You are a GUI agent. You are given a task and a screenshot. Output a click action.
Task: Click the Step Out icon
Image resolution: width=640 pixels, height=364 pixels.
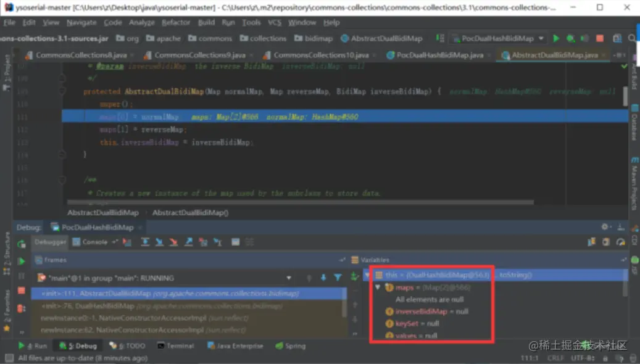[188, 242]
